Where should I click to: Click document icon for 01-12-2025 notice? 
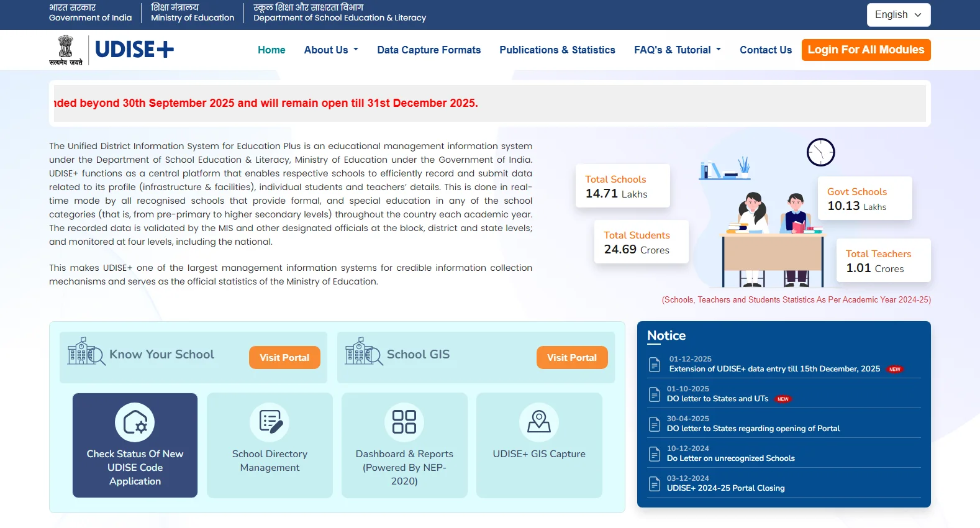point(655,365)
